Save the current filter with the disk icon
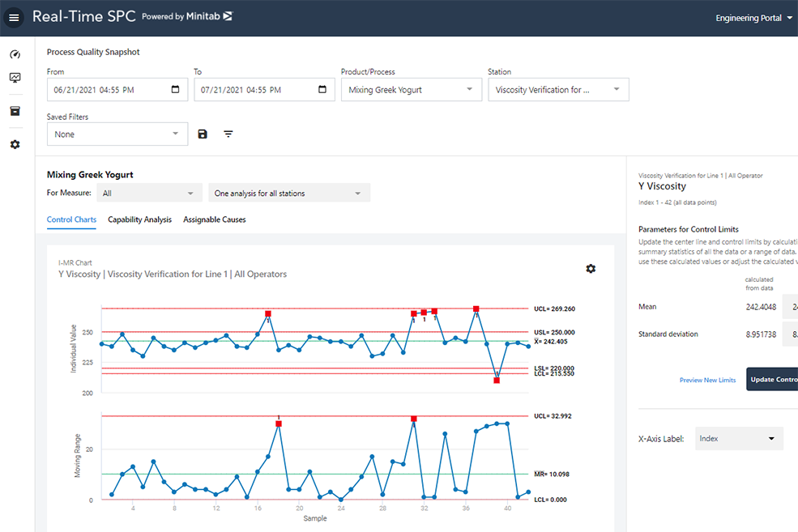Screen dimensions: 798x532 pos(202,134)
